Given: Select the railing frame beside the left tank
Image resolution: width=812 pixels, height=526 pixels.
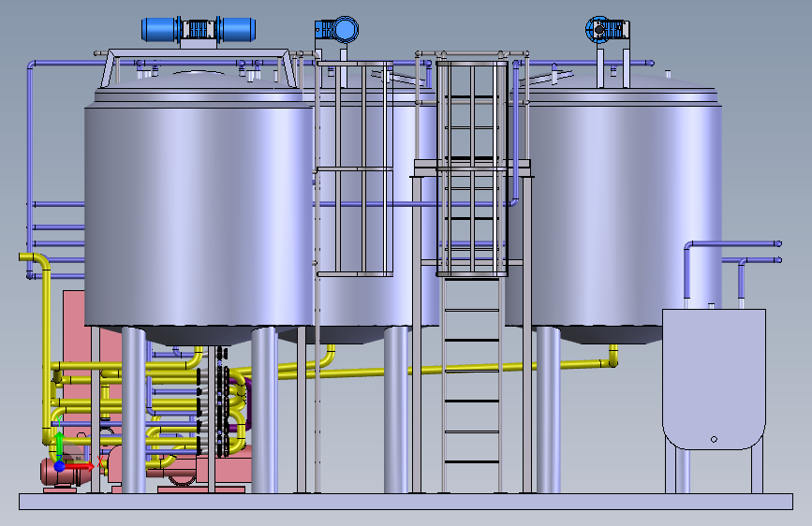Looking at the screenshot, I should coord(354,168).
